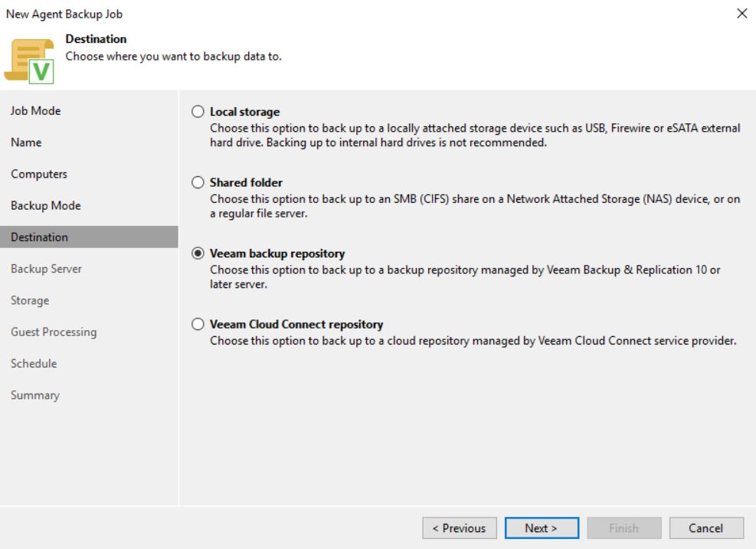Close the New Agent Backup Job dialog
Image resolution: width=756 pixels, height=549 pixels.
click(x=742, y=14)
